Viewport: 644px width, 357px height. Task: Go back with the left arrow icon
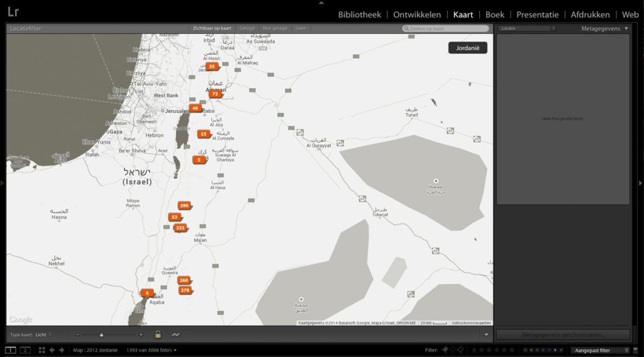coord(52,350)
